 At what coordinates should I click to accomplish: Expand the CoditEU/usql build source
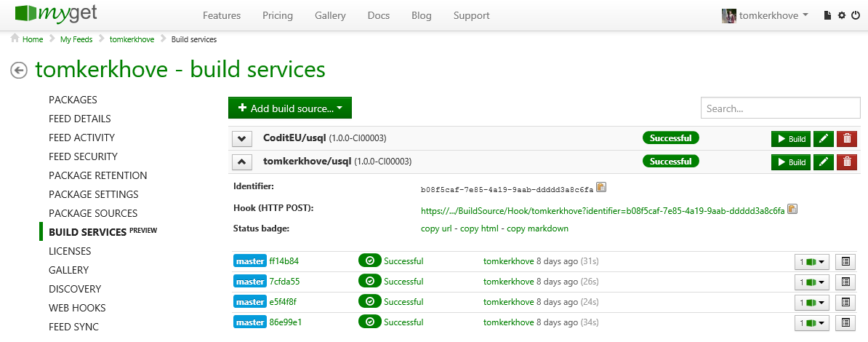tap(242, 138)
